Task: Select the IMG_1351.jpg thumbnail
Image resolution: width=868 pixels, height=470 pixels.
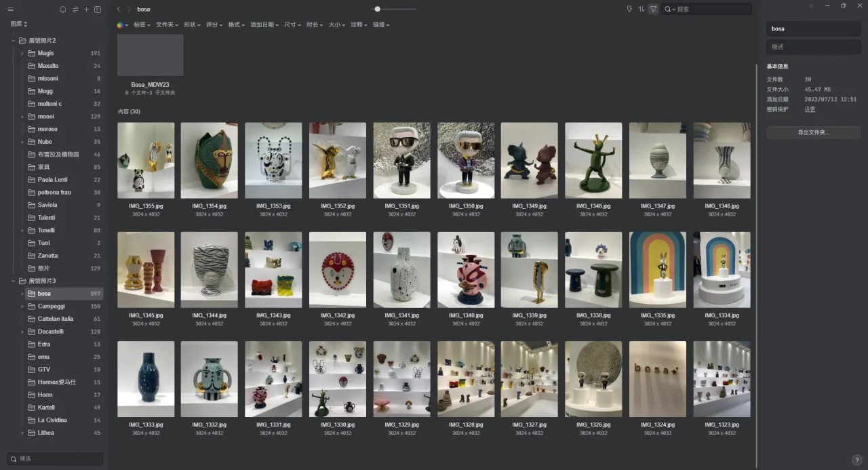Action: point(401,160)
